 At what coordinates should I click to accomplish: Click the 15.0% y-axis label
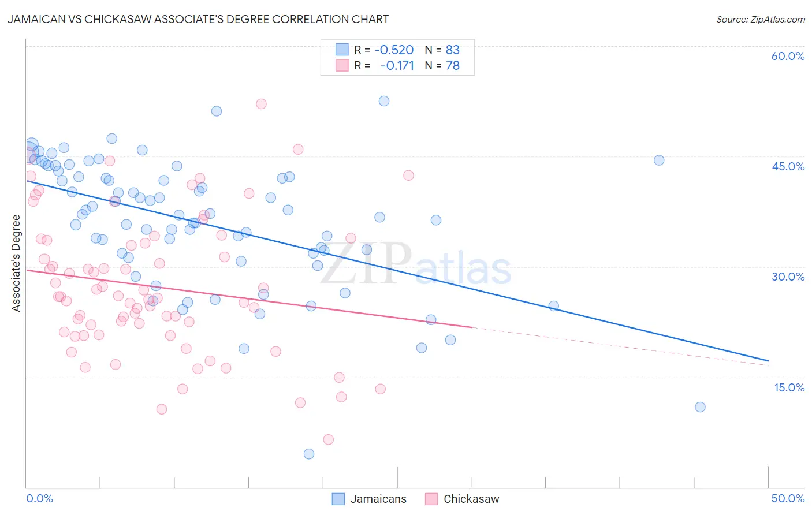[x=789, y=387]
